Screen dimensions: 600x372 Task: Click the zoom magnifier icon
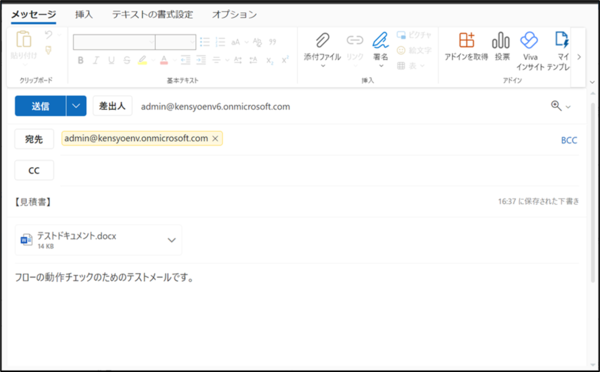tap(556, 106)
